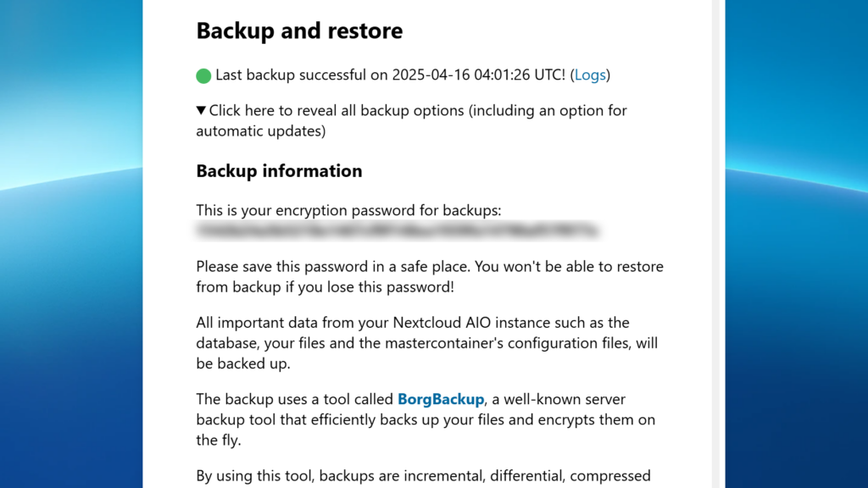Click the desktop wallpaper right of the page
The image size is (868, 488).
797,244
